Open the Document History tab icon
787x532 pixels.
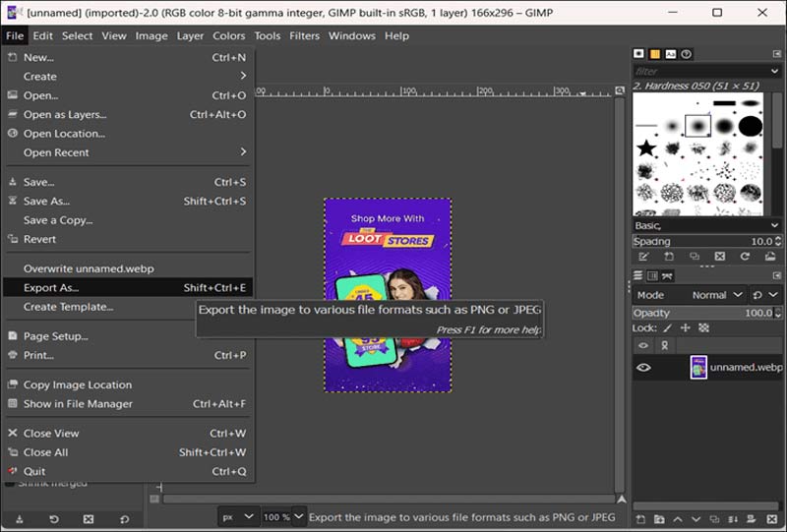tap(687, 54)
